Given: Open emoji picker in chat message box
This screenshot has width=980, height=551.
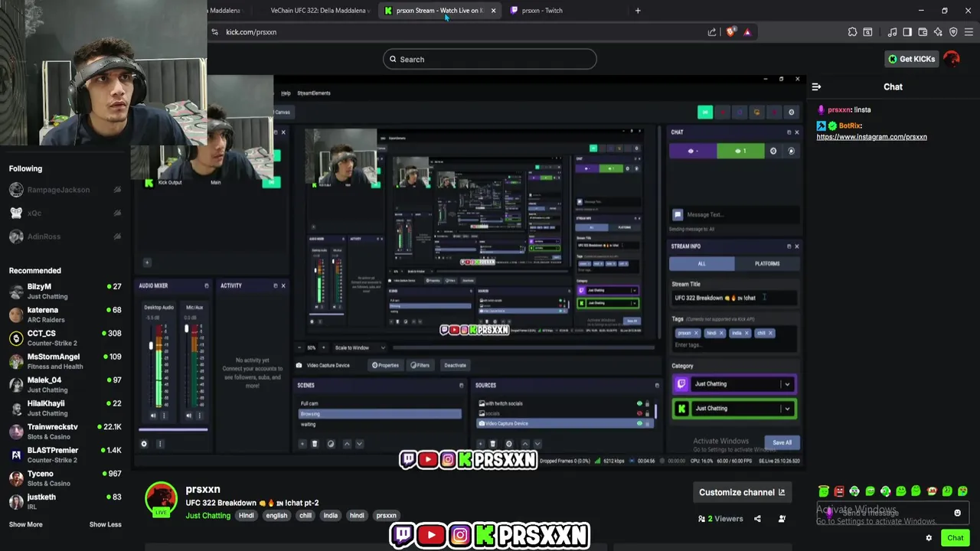Looking at the screenshot, I should 957,514.
